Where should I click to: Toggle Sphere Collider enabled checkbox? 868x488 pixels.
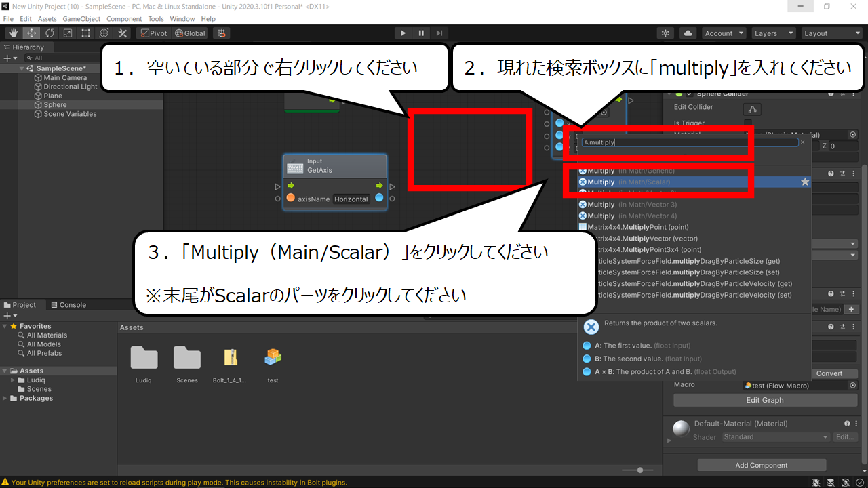[x=690, y=94]
